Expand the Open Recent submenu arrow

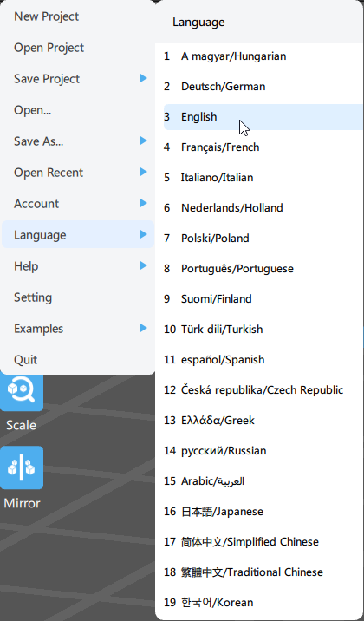tap(144, 173)
